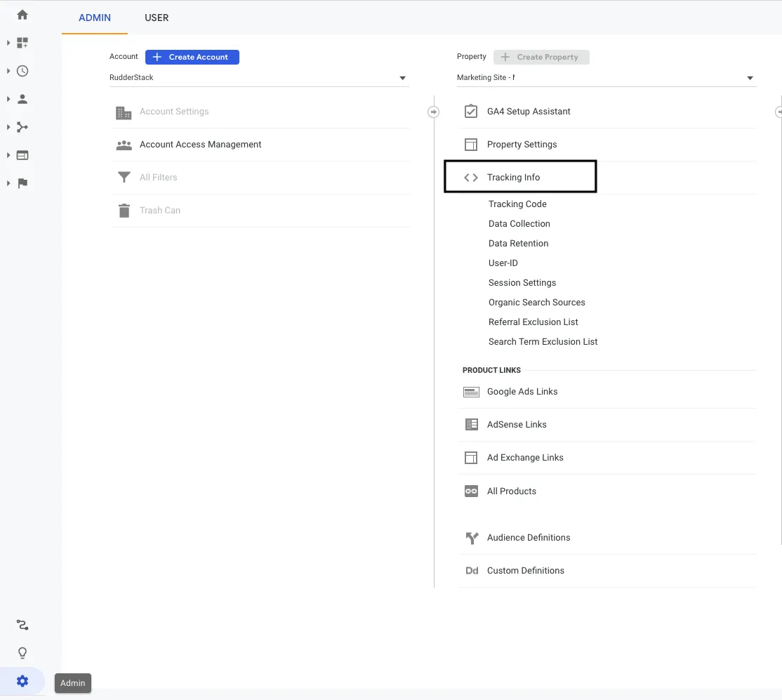
Task: Click the circular arrow between Account and Property columns
Action: pyautogui.click(x=433, y=112)
